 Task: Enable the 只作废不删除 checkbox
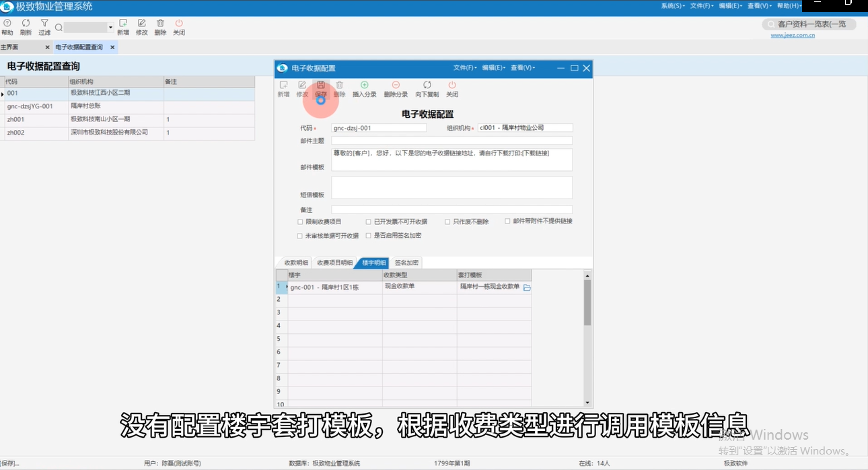447,222
